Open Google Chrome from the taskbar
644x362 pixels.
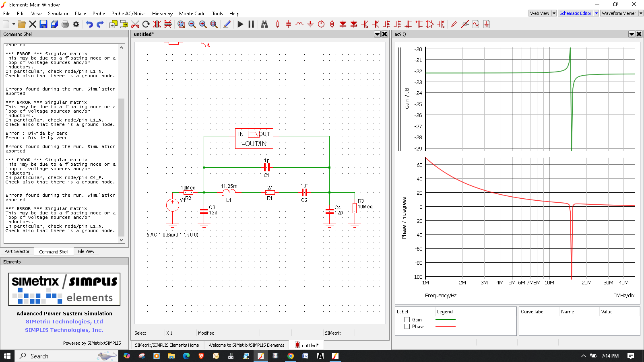pos(290,356)
